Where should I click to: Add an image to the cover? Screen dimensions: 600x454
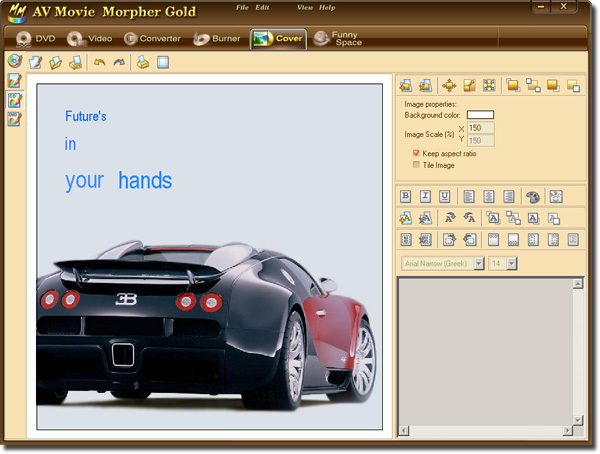coord(406,85)
